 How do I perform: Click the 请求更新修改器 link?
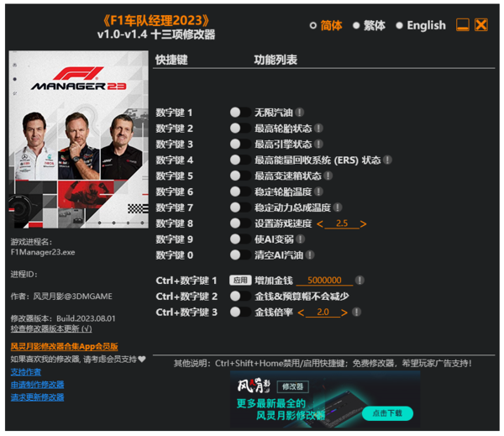coord(37,397)
